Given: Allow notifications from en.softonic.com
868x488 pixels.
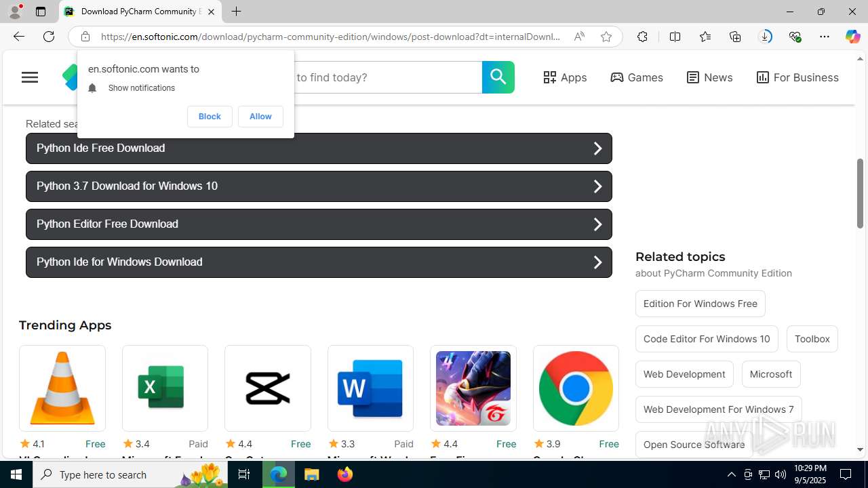Looking at the screenshot, I should [x=260, y=117].
